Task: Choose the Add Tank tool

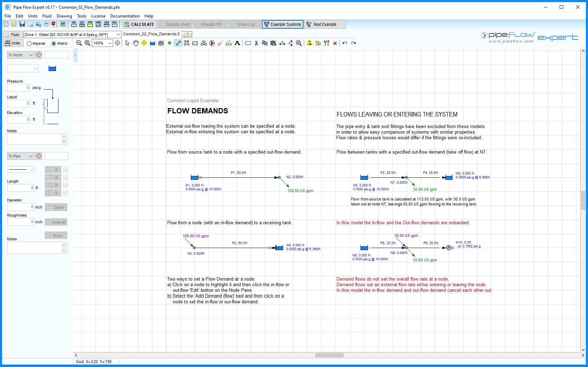Action: coord(153,43)
